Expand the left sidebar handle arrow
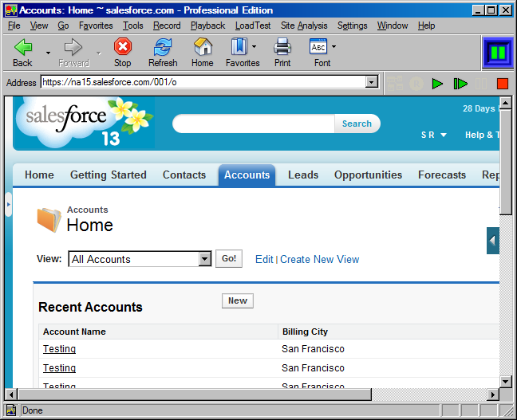517x420 pixels. 9,205
